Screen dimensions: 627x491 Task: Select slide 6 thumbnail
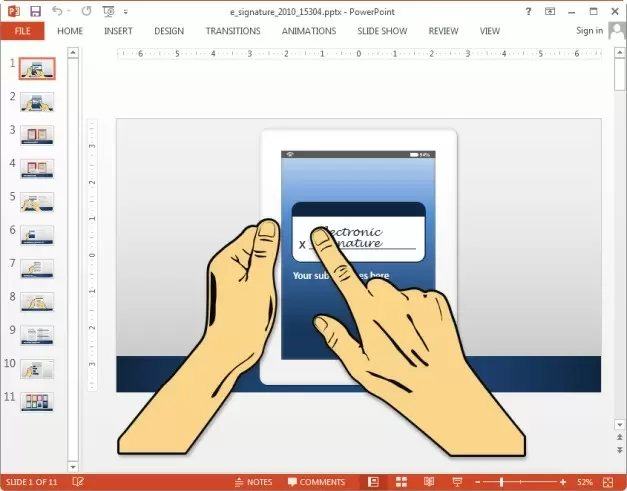(37, 234)
